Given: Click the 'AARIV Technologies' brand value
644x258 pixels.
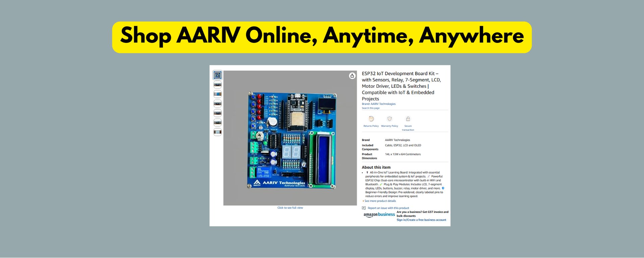Looking at the screenshot, I should tap(397, 140).
